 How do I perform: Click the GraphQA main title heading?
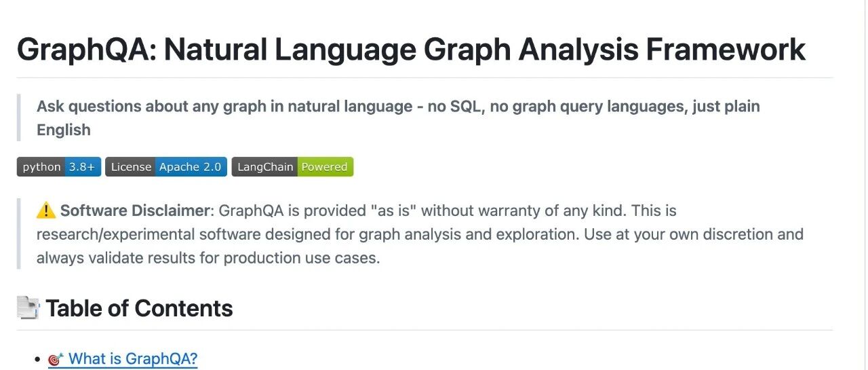pyautogui.click(x=411, y=50)
